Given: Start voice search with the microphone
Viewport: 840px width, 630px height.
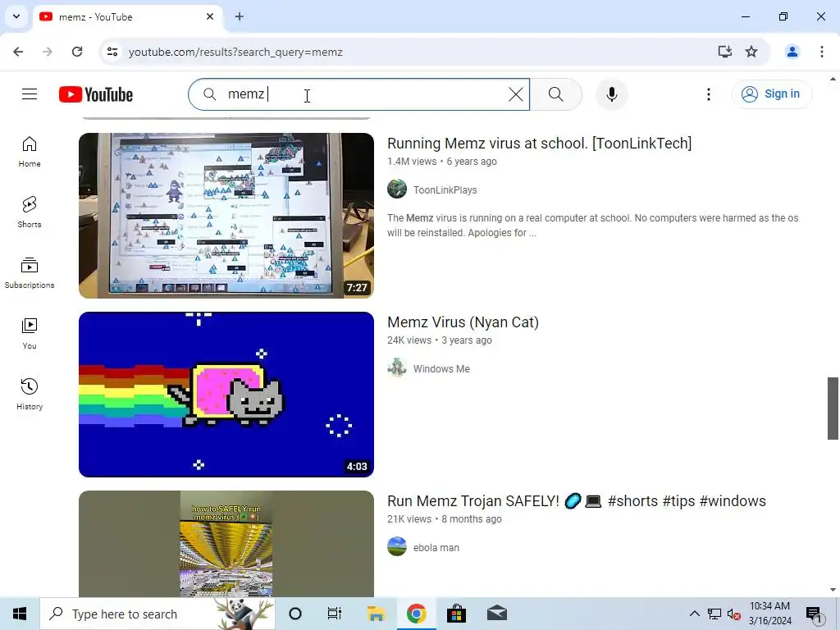Looking at the screenshot, I should 612,94.
